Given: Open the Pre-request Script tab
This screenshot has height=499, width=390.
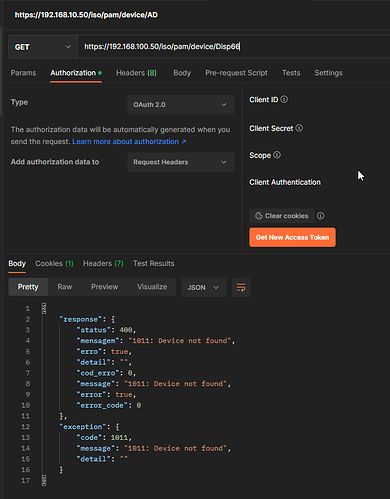Looking at the screenshot, I should (x=236, y=73).
